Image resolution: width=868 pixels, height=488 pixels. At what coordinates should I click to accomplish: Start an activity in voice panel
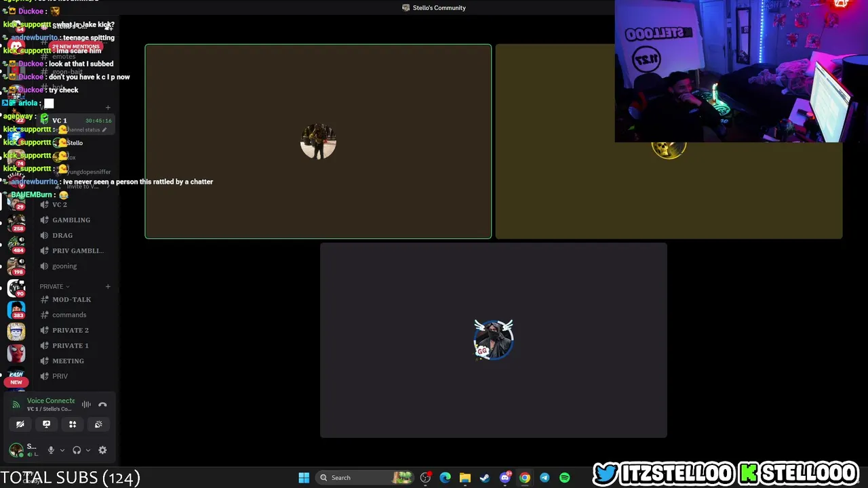(73, 424)
